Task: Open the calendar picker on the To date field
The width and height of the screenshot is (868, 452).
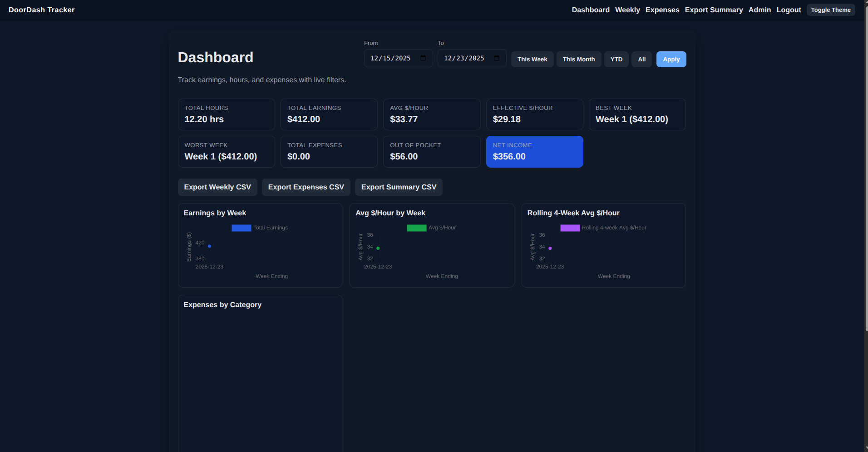Action: tap(497, 58)
